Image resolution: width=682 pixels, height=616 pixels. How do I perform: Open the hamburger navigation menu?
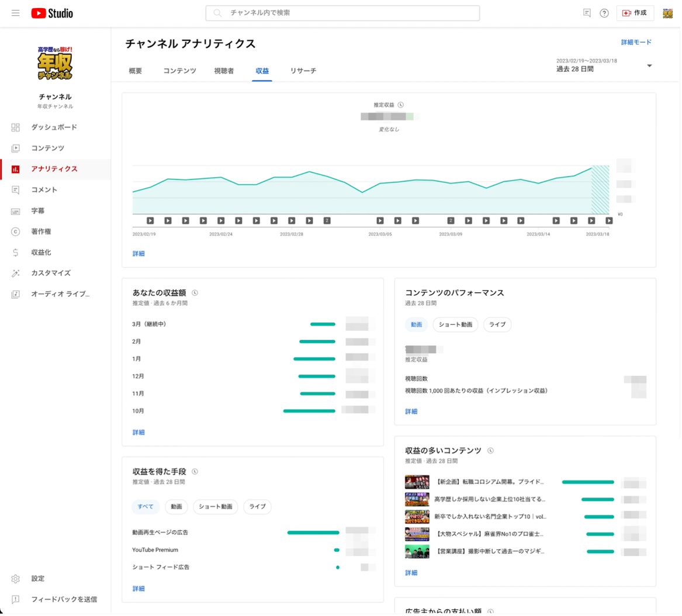click(16, 13)
